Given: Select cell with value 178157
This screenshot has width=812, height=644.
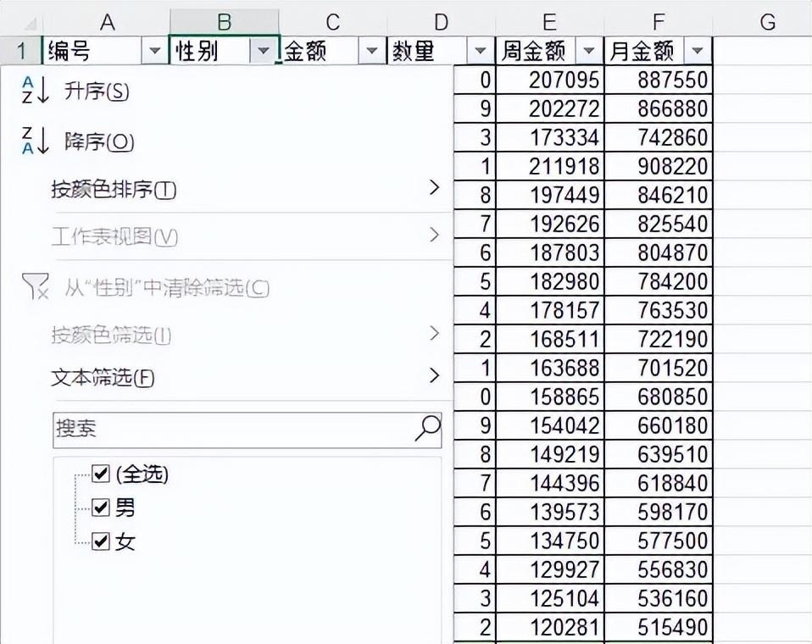Looking at the screenshot, I should click(x=550, y=310).
